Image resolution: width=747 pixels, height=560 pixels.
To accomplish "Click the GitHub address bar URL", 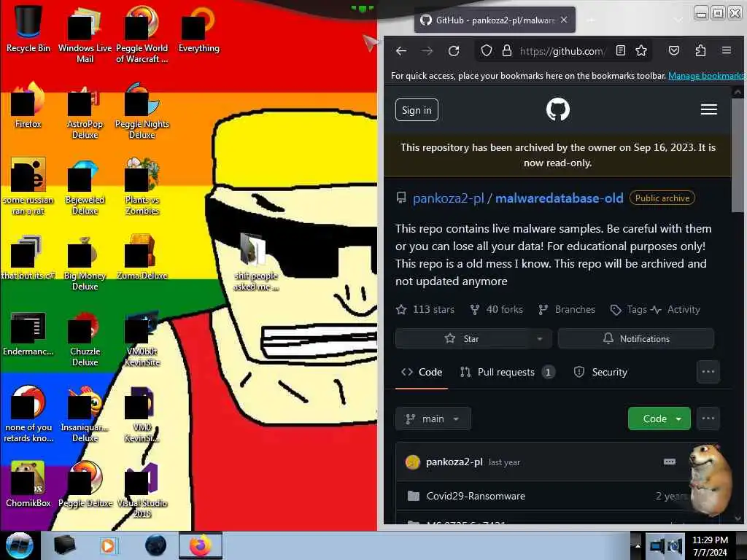I will [x=561, y=51].
